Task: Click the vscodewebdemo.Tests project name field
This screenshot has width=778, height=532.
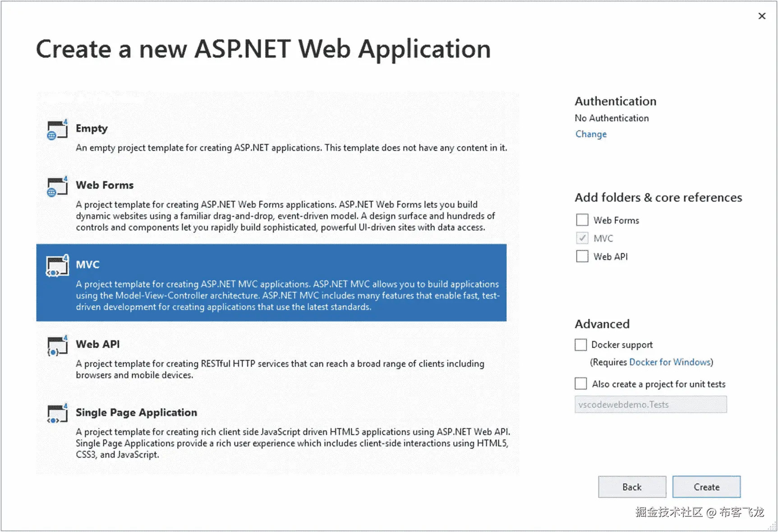Action: (650, 404)
